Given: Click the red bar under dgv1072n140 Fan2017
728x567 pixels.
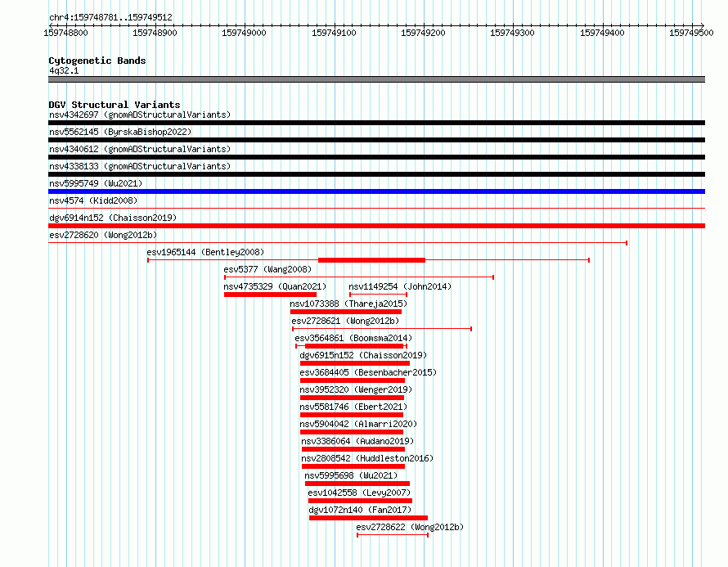Looking at the screenshot, I should 368,518.
